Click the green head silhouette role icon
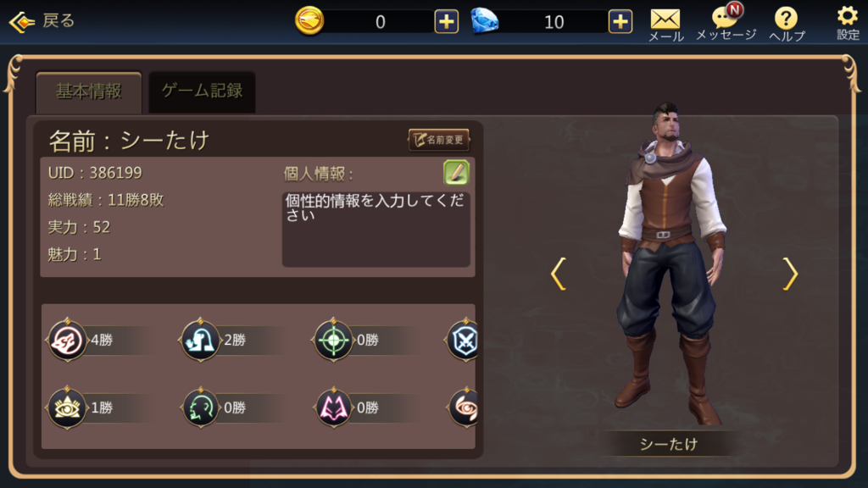This screenshot has width=868, height=488. [x=200, y=408]
